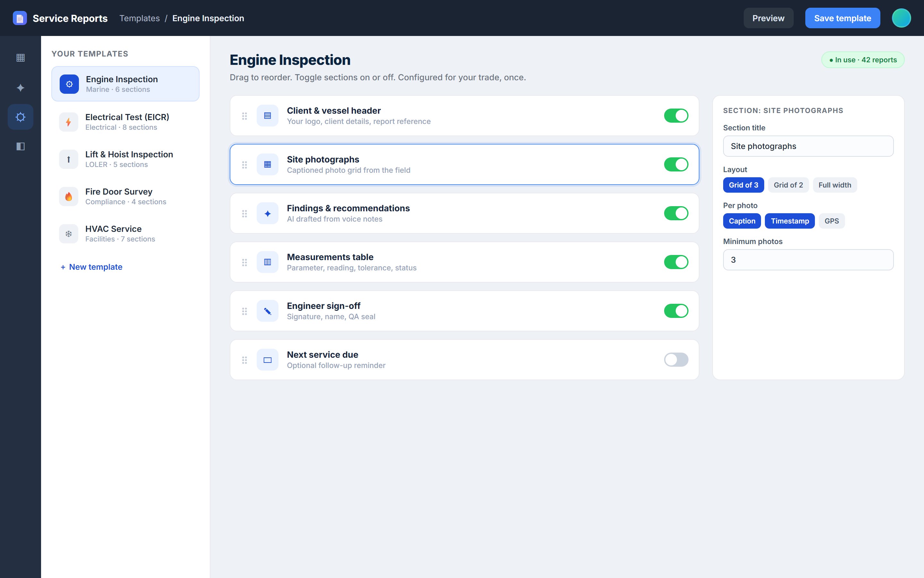Disable the Engineer sign-off toggle
The image size is (924, 578).
click(676, 311)
